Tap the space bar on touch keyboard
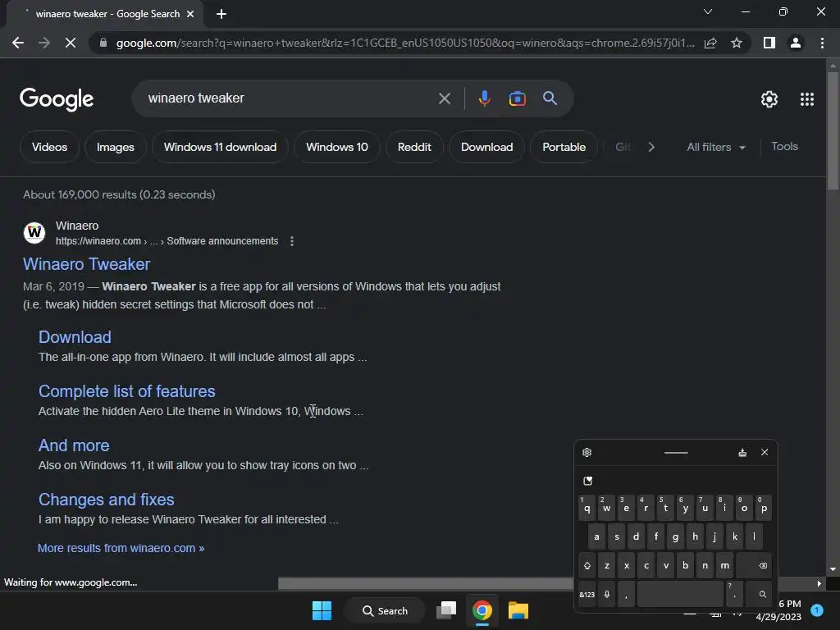 (x=680, y=594)
